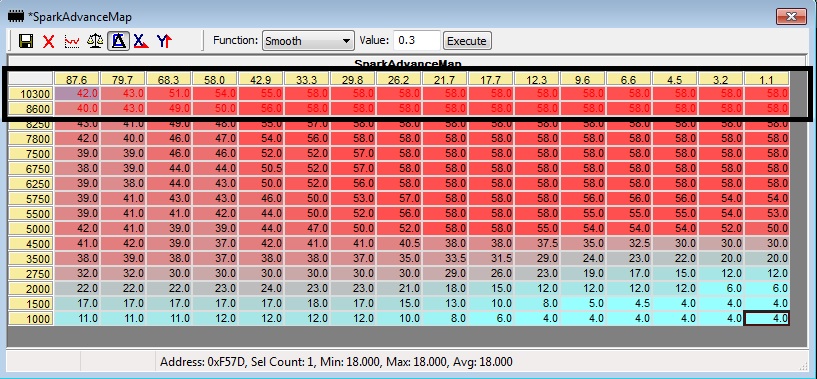Select the 17.7 column header

pos(491,79)
